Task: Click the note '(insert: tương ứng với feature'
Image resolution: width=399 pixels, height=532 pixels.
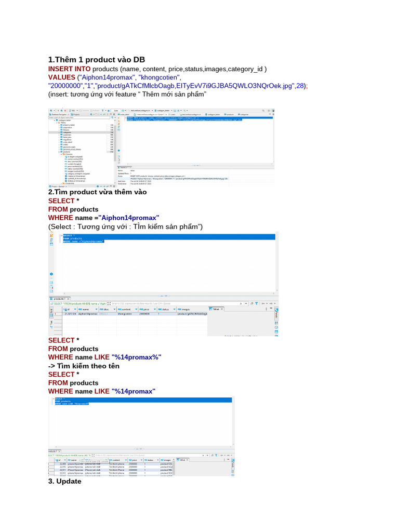Action: click(x=92, y=95)
